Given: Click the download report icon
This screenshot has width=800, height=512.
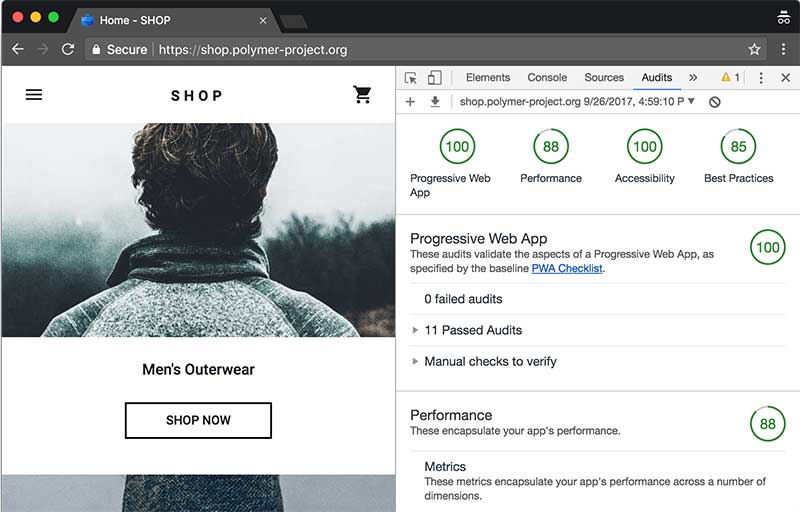Looking at the screenshot, I should pyautogui.click(x=435, y=102).
